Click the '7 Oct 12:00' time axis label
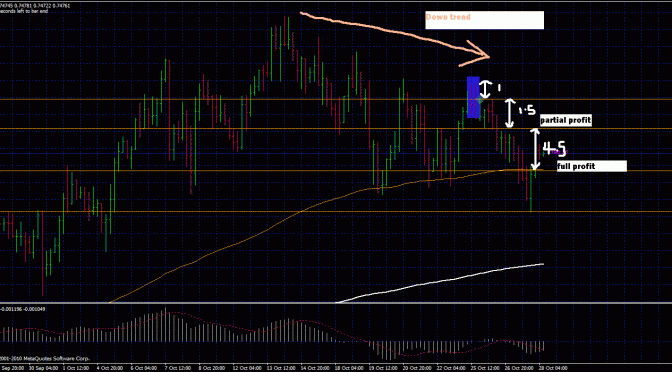The height and width of the screenshot is (372, 672). 178,368
